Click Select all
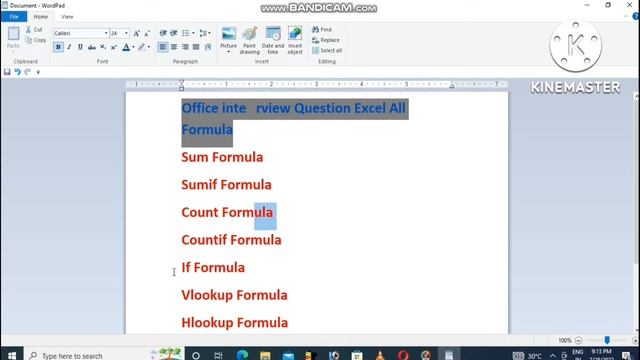The width and height of the screenshot is (640, 360). [327, 51]
